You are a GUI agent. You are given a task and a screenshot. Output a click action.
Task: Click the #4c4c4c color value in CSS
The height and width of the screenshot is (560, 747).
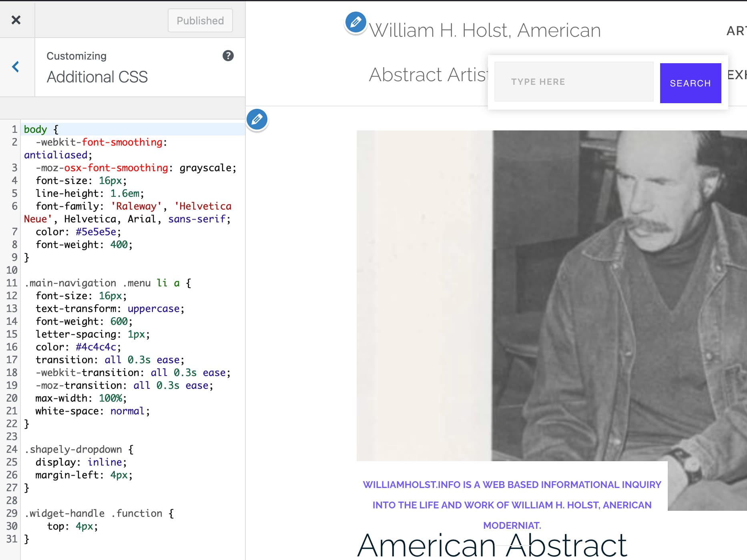(96, 347)
